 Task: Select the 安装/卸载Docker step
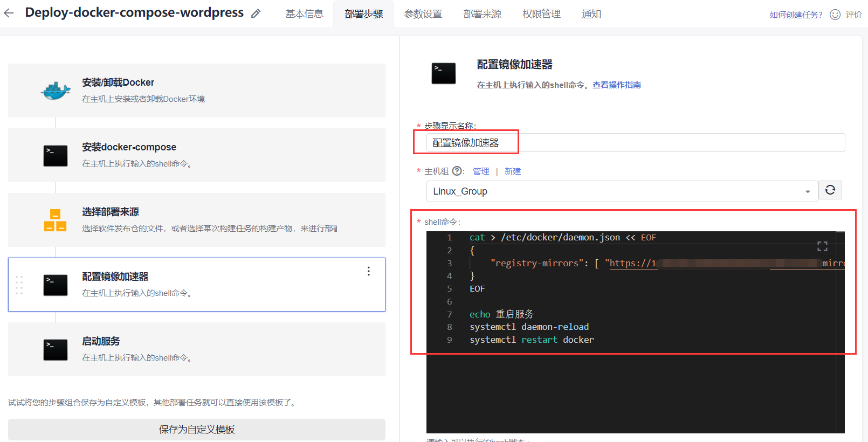pyautogui.click(x=197, y=91)
